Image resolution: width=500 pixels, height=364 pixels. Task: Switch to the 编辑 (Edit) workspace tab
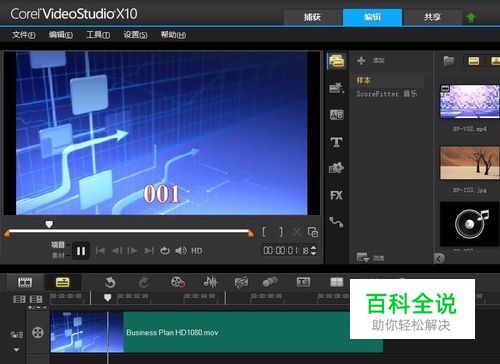tap(372, 17)
